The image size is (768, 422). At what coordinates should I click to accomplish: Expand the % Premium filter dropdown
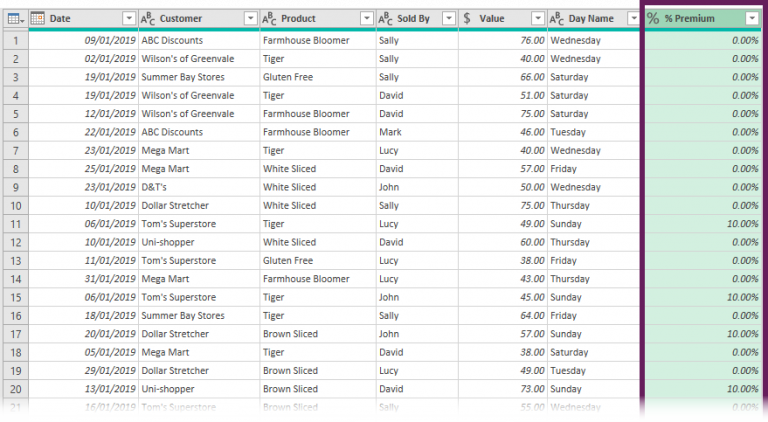752,19
